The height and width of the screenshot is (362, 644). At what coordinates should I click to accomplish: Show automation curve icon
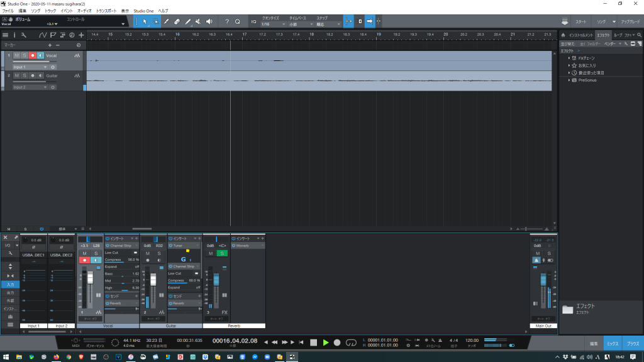[x=43, y=35]
